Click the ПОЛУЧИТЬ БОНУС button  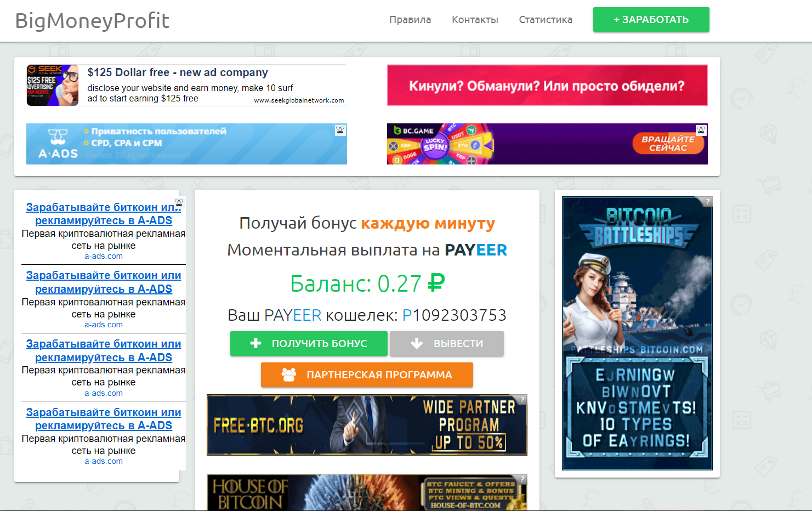tap(309, 344)
